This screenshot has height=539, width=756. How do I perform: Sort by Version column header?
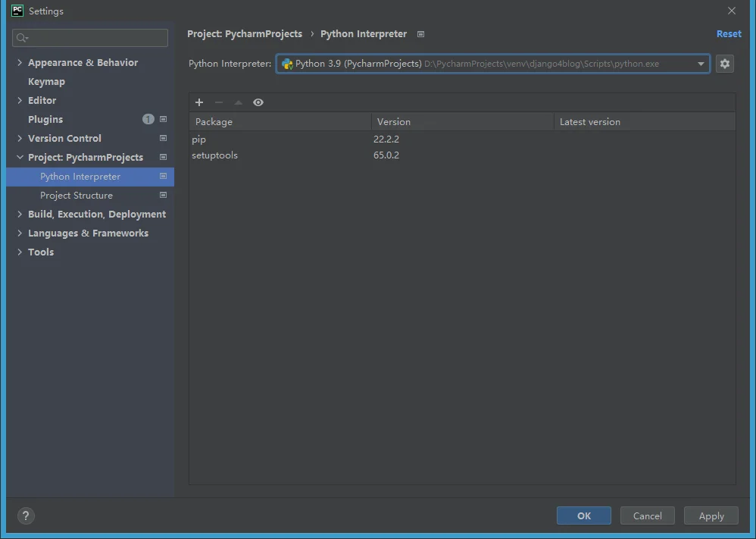coord(463,121)
